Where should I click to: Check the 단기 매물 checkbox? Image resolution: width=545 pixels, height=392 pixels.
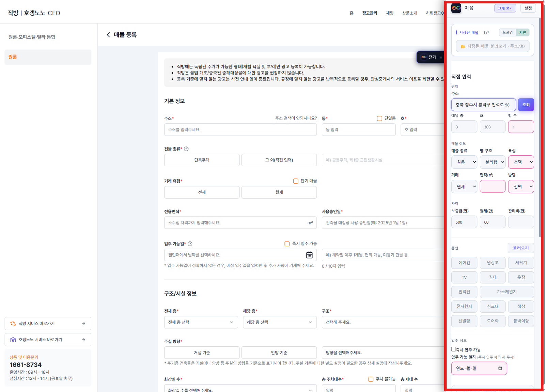point(296,181)
